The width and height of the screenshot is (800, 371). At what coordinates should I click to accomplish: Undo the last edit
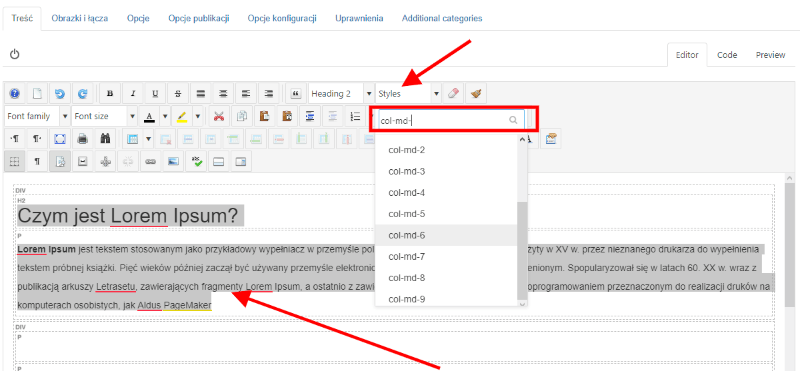60,94
